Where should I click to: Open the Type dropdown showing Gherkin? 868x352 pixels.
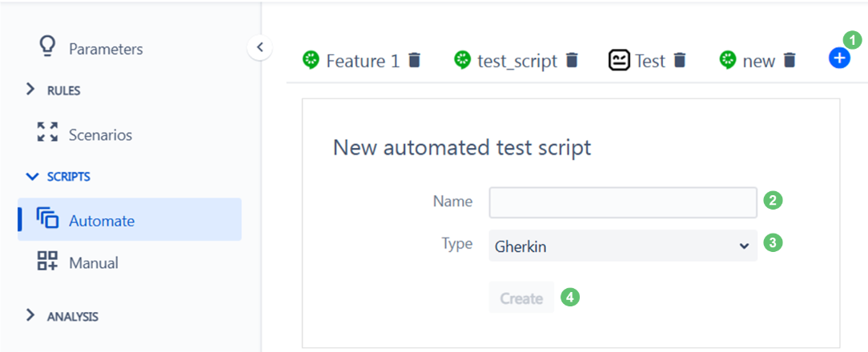pos(623,246)
